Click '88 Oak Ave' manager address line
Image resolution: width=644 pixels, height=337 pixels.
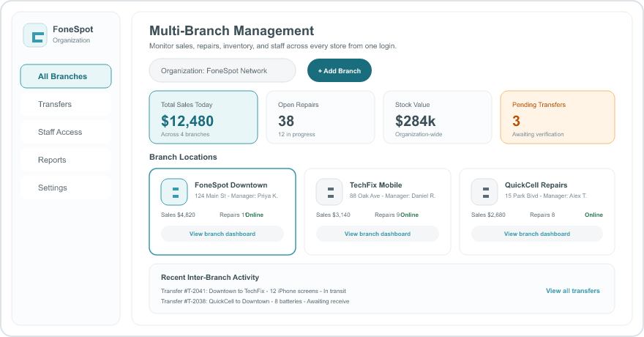click(392, 196)
